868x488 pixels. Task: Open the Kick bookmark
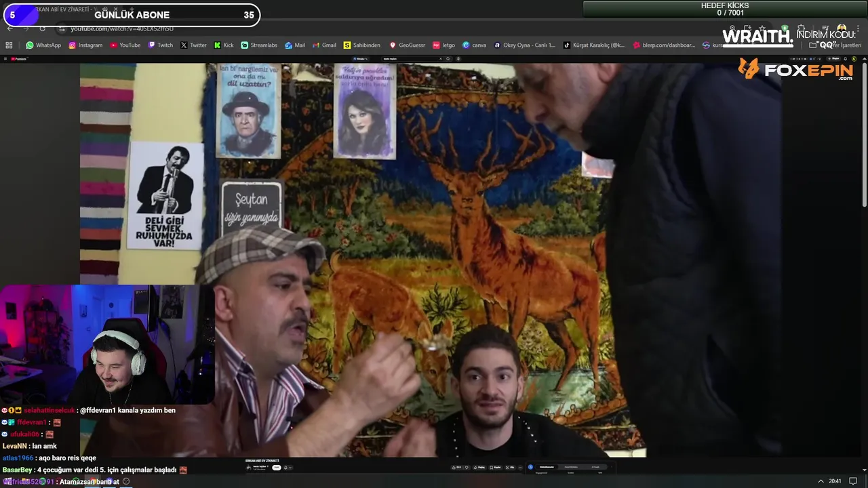click(x=223, y=45)
